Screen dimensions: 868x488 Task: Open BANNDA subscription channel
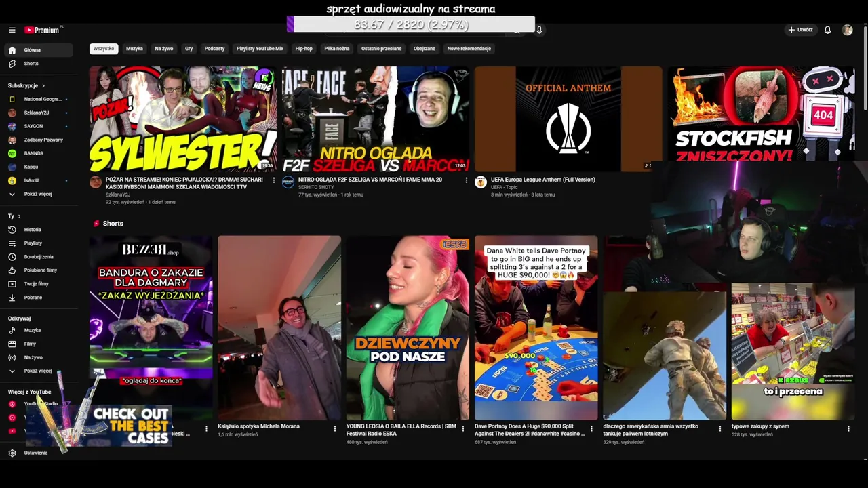coord(40,153)
